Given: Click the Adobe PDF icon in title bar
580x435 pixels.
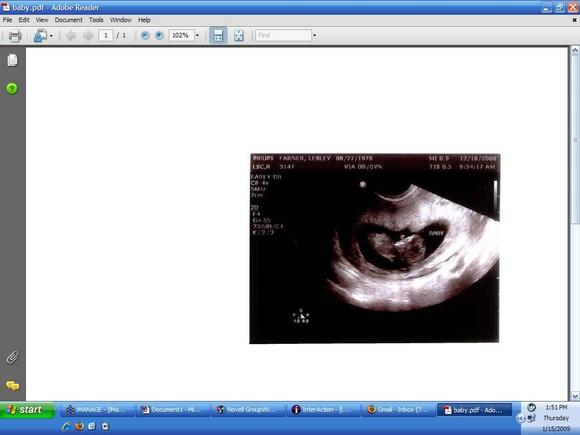Looking at the screenshot, I should (x=6, y=7).
